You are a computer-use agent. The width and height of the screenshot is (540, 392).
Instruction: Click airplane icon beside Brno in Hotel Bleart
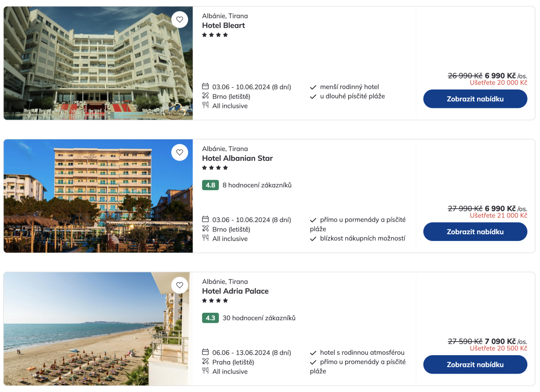[x=206, y=96]
